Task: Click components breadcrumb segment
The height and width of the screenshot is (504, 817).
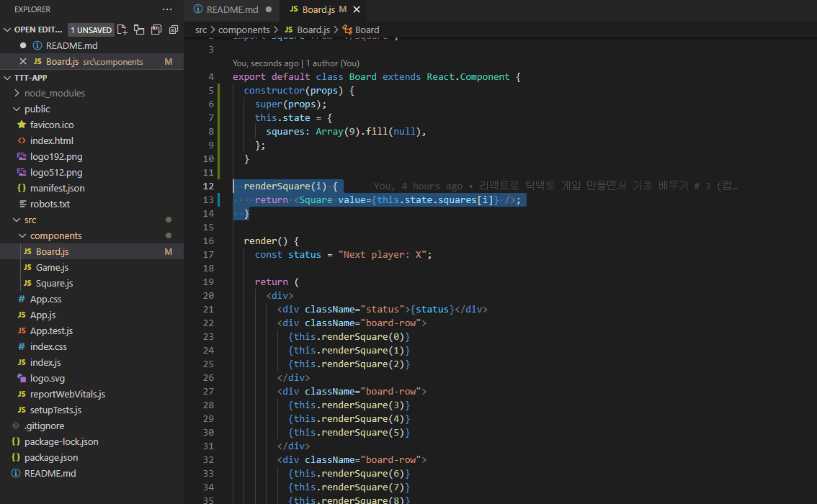Action: (244, 30)
